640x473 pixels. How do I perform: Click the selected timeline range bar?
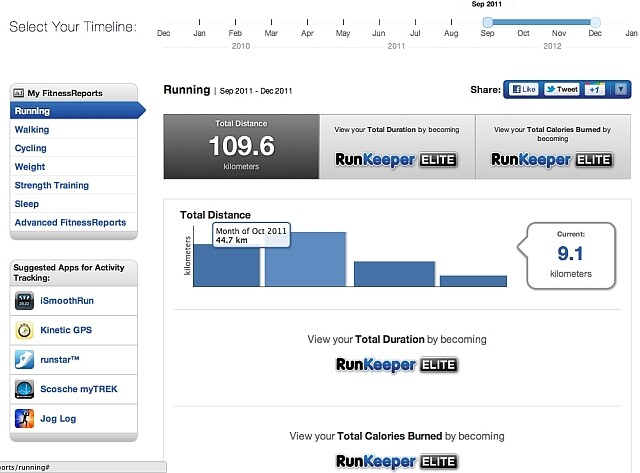(541, 22)
